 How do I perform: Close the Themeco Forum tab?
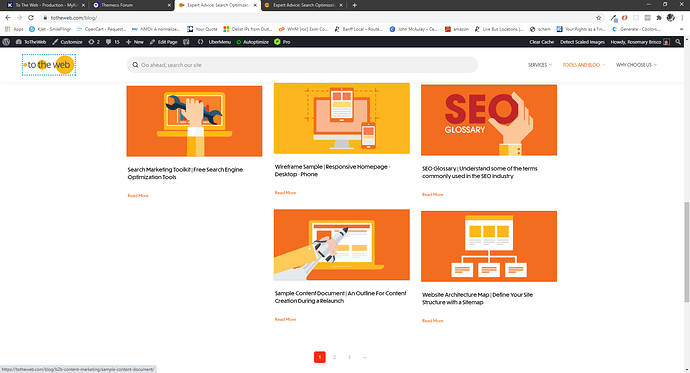click(x=169, y=5)
